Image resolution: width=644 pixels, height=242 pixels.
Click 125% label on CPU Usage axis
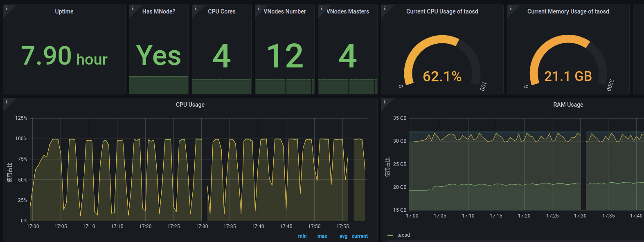[21, 118]
